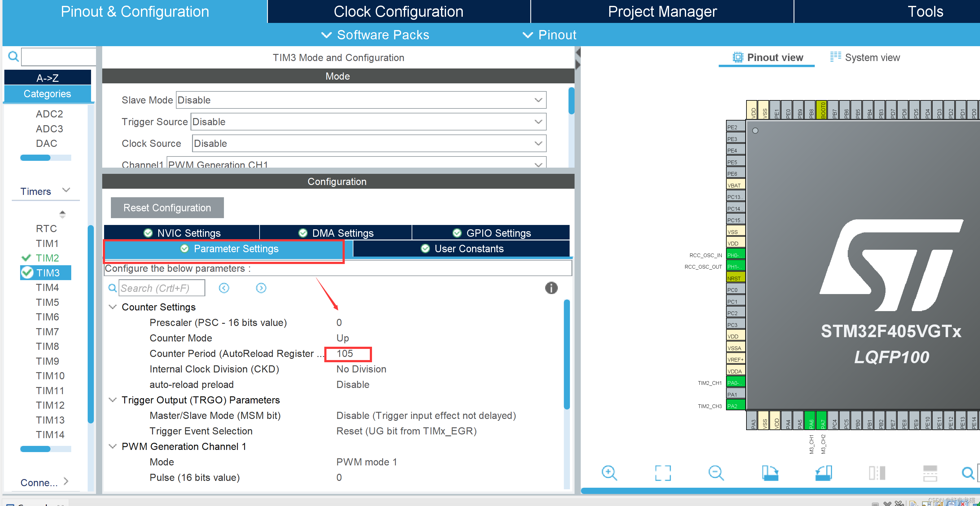Image resolution: width=980 pixels, height=506 pixels.
Task: Zoom out the pinout chip view
Action: pyautogui.click(x=716, y=473)
